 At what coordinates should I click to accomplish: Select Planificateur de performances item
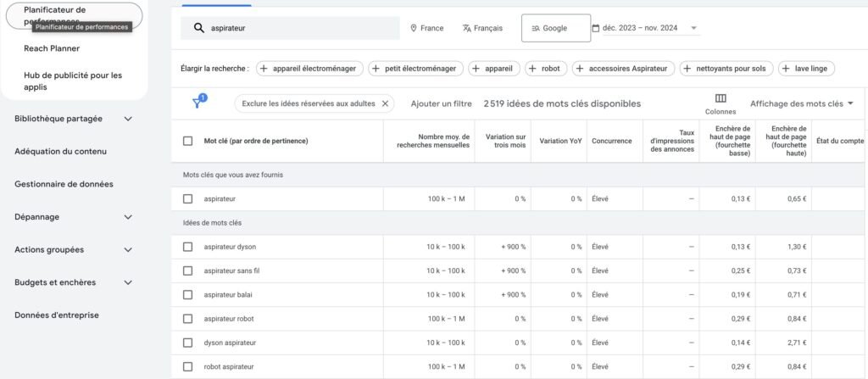coord(74,15)
